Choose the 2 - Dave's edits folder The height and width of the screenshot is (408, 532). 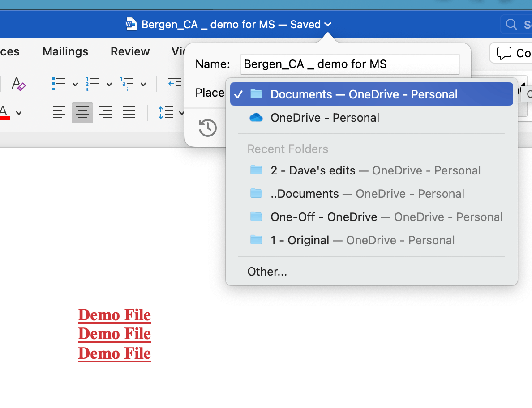(372, 170)
